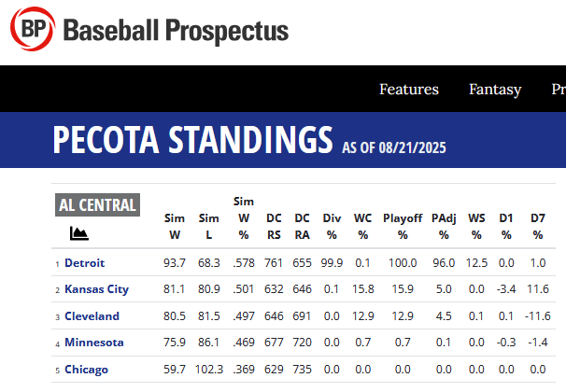Click the Baseball Prospectus site title
The height and width of the screenshot is (392, 566).
[x=176, y=31]
